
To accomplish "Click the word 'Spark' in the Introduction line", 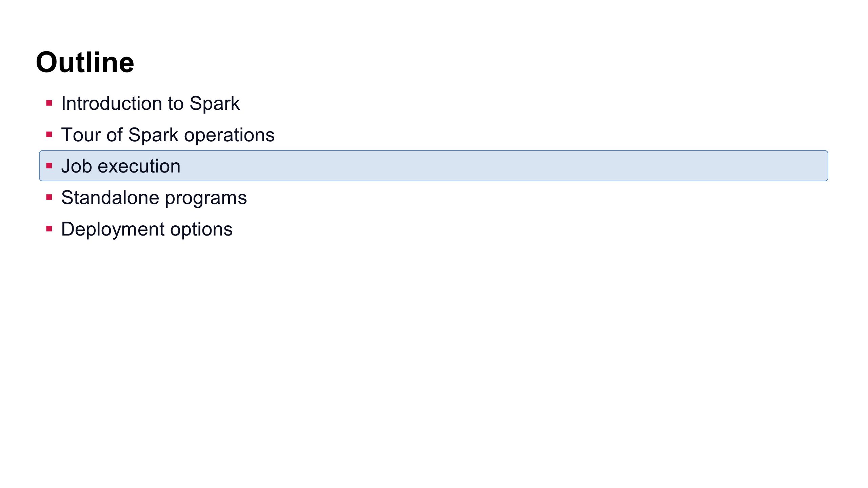I will [x=215, y=104].
